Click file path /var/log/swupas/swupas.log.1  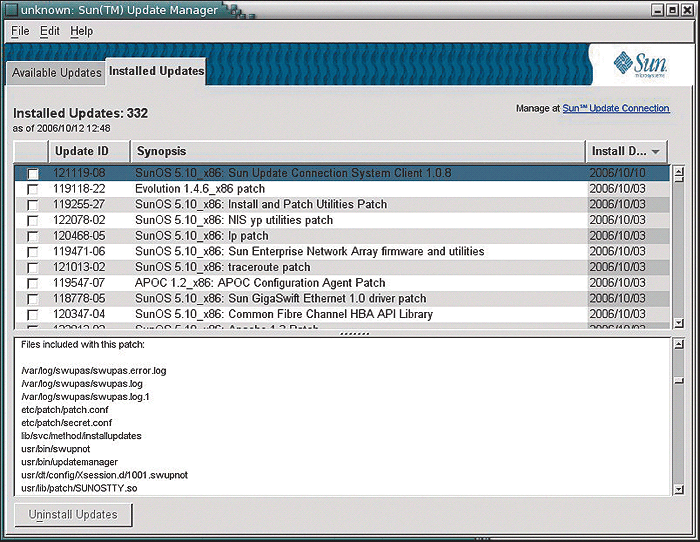point(85,396)
